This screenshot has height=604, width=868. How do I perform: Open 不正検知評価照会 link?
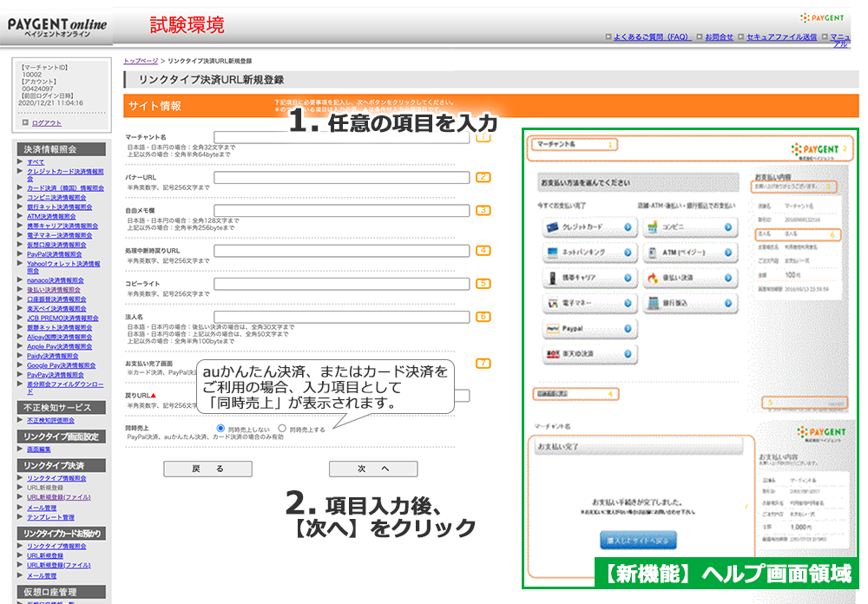coord(51,420)
